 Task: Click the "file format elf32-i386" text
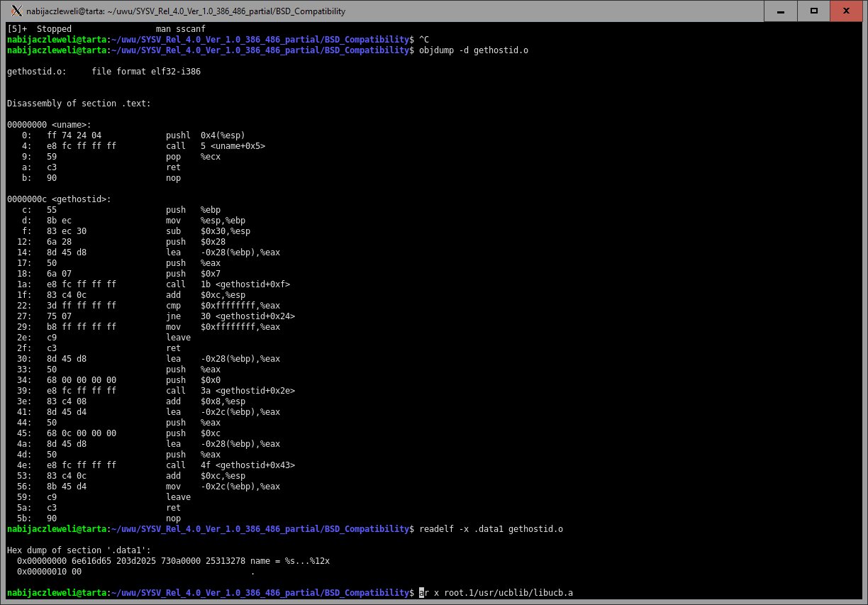[146, 72]
